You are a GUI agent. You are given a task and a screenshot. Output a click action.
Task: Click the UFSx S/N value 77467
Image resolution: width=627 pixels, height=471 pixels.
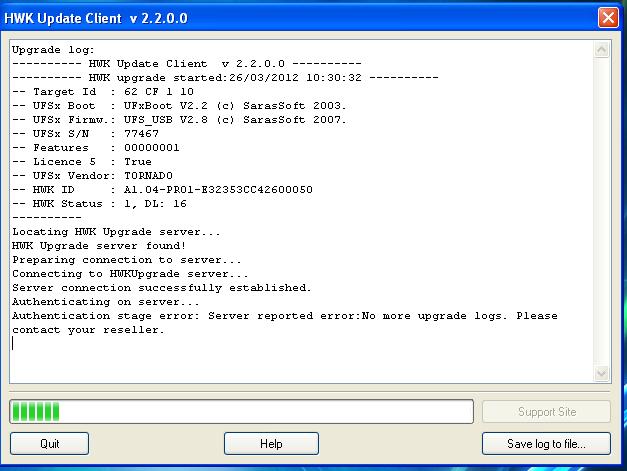click(x=141, y=134)
